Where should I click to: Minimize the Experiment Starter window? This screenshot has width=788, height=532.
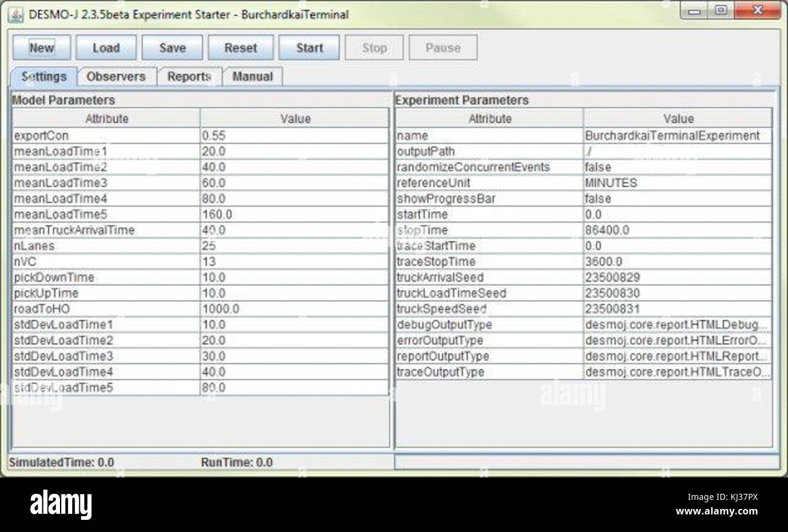(695, 10)
